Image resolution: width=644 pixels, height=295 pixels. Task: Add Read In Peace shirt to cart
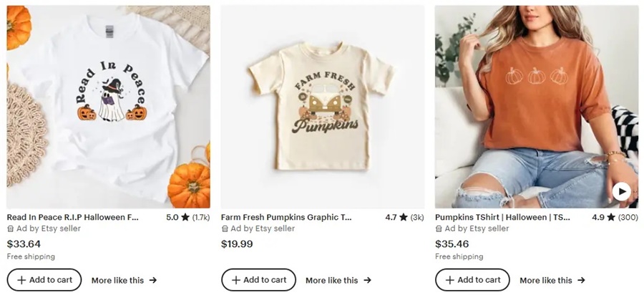pyautogui.click(x=44, y=280)
